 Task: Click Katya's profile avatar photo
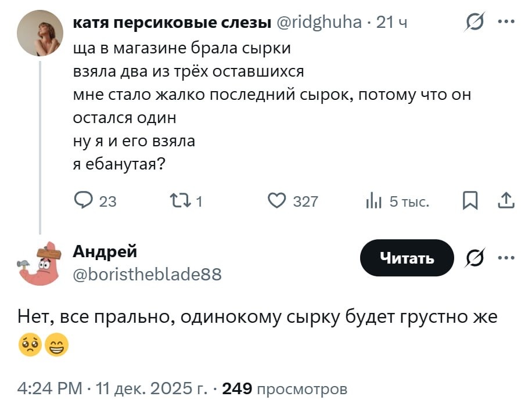(40, 33)
